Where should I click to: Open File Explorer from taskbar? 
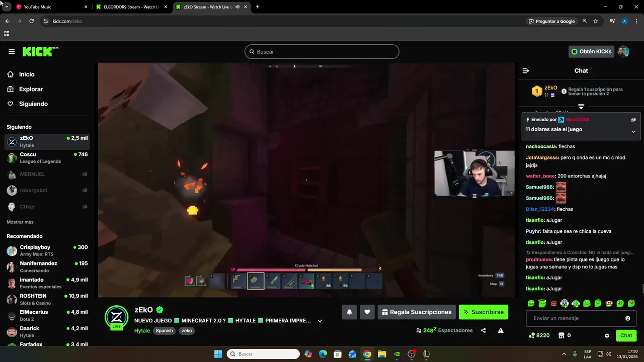[x=382, y=354]
